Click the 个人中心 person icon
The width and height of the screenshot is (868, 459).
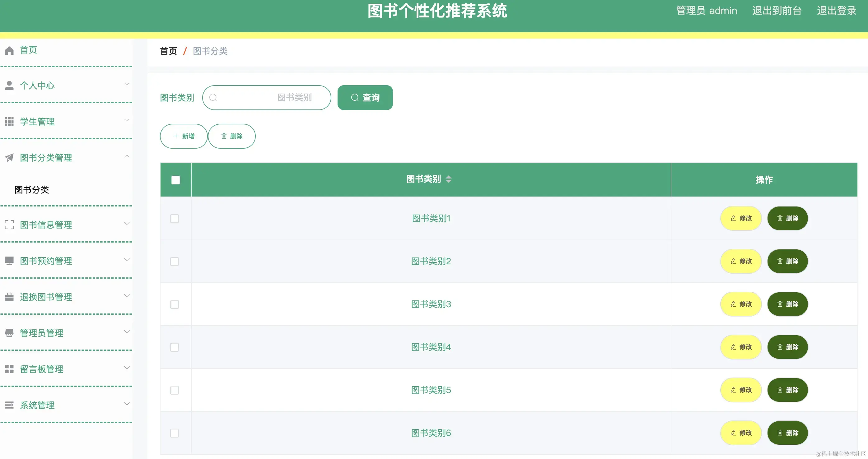point(9,85)
